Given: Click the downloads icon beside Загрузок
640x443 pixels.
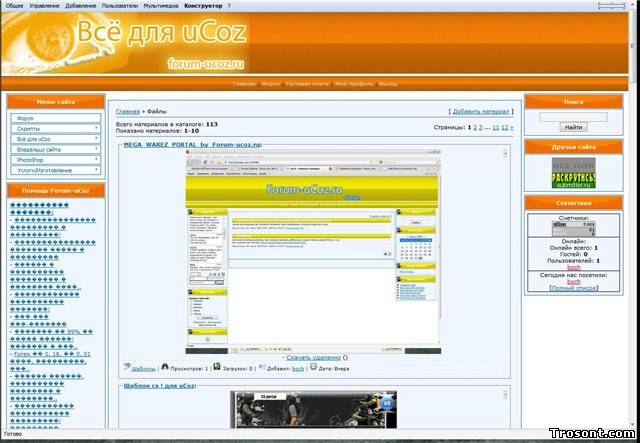Looking at the screenshot, I should [x=217, y=366].
